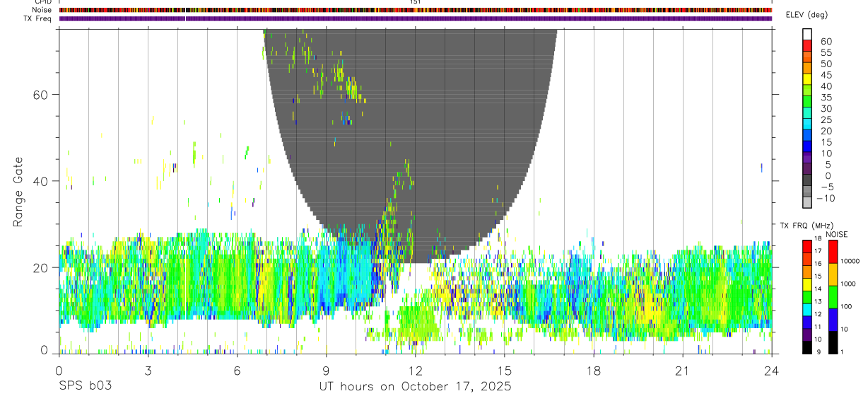The image size is (868, 401).
Task: Click the black bottom segment of the NOISE bar
Action: click(x=833, y=343)
